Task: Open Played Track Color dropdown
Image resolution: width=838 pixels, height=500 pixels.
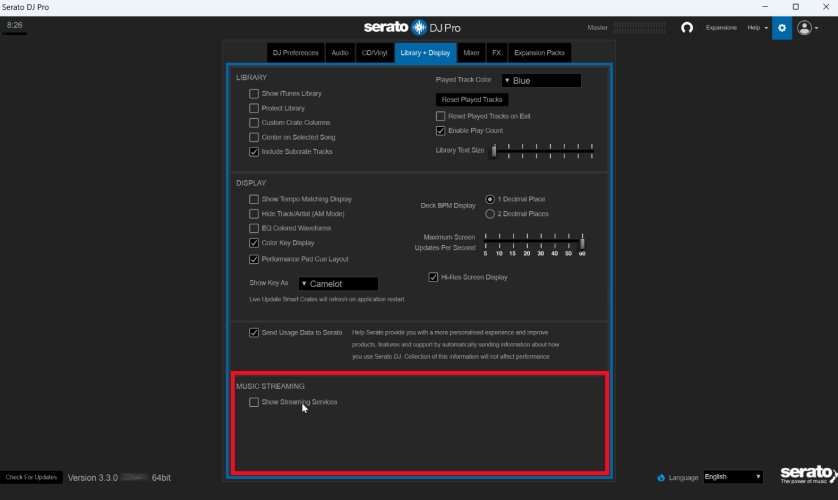Action: pyautogui.click(x=541, y=81)
